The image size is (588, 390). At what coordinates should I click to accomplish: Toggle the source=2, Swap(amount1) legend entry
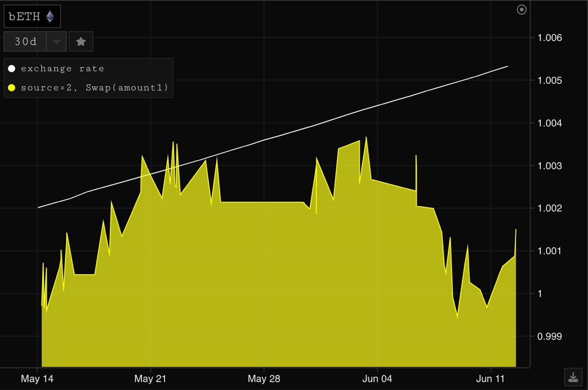(89, 87)
